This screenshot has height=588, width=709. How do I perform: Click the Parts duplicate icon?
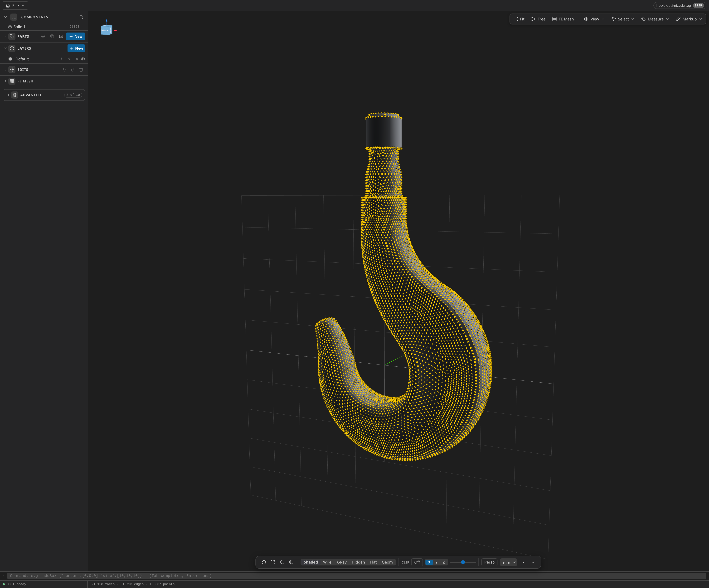click(52, 36)
